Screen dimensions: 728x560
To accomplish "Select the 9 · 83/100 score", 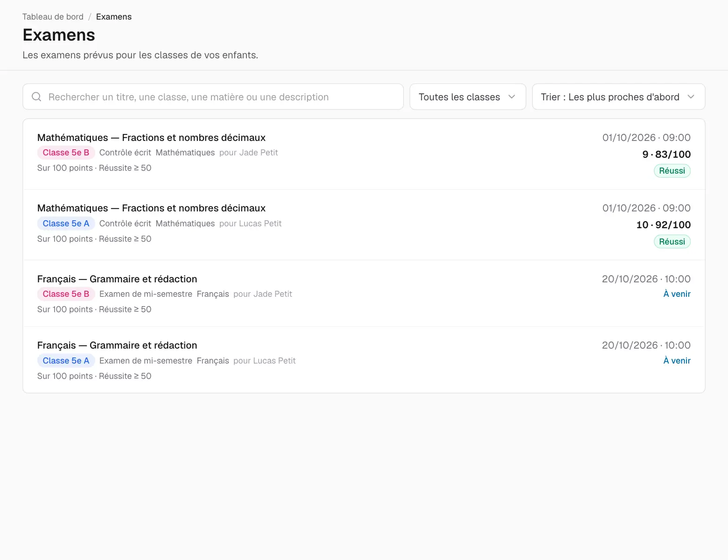I will point(666,154).
